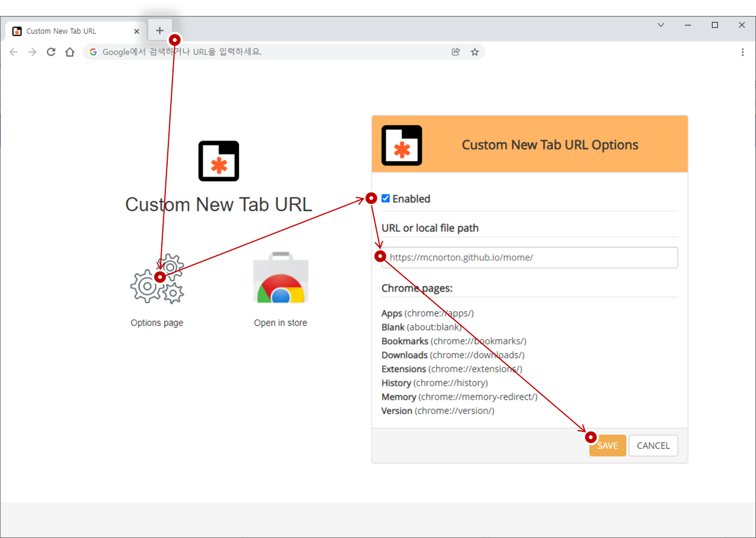
Task: Open the Options page gears icon
Action: coord(157,279)
